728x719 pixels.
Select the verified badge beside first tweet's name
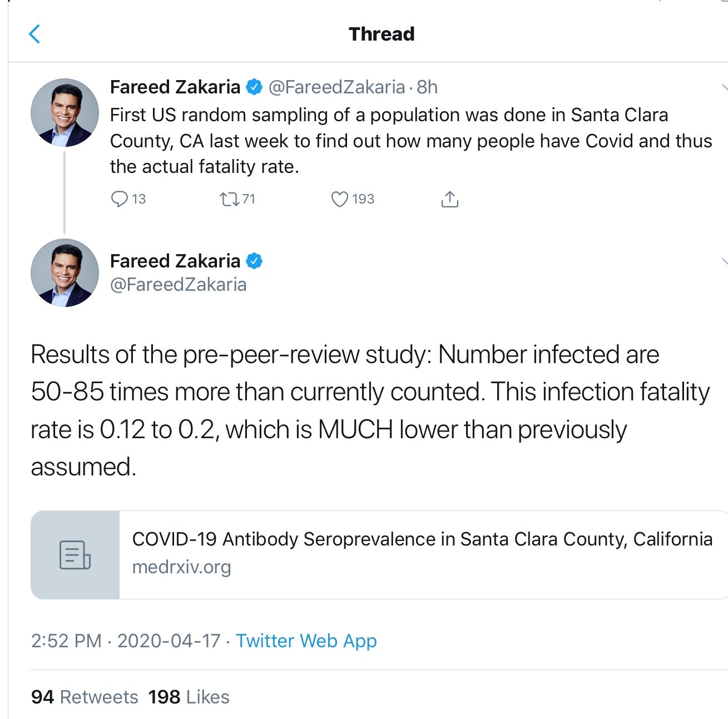(x=254, y=87)
